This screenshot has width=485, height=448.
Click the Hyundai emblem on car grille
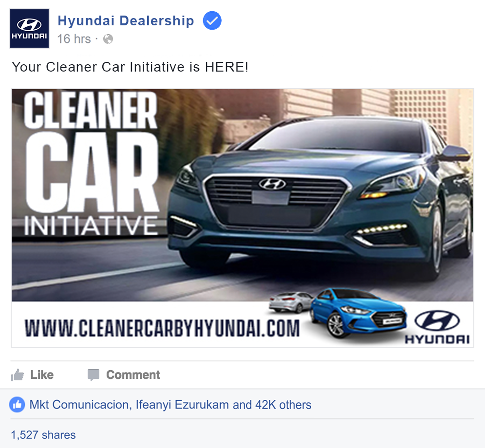tap(273, 184)
